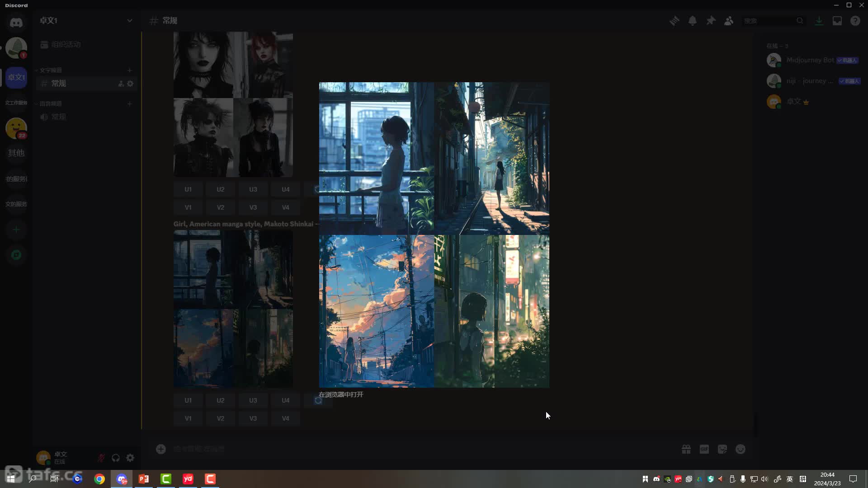Click the Windows Start button
The height and width of the screenshot is (488, 868).
tap(11, 479)
